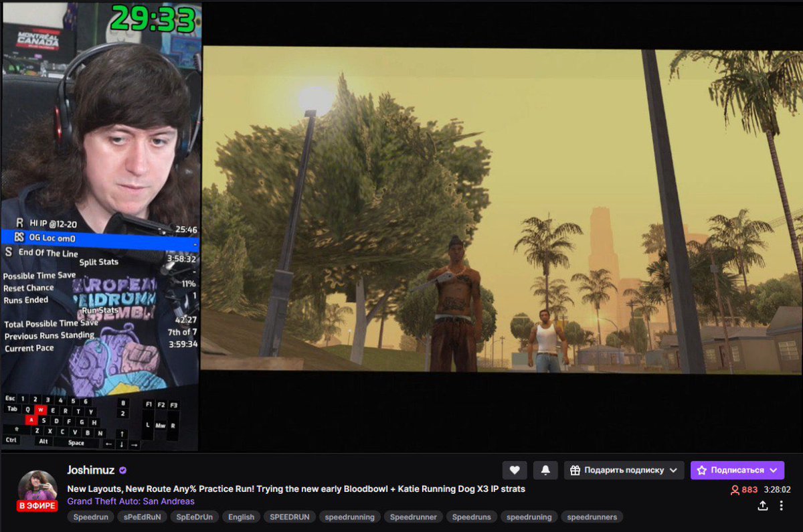
Task: Click the 3:58:32 split time
Action: (x=181, y=258)
